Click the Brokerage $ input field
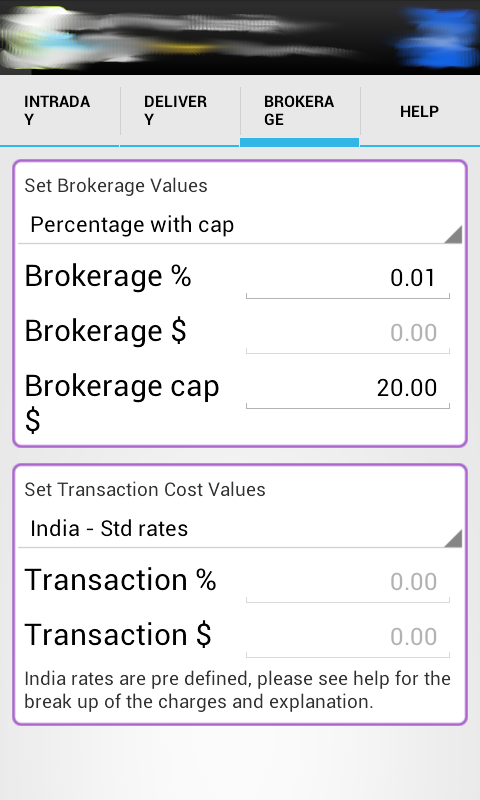Image resolution: width=480 pixels, height=800 pixels. [x=347, y=333]
